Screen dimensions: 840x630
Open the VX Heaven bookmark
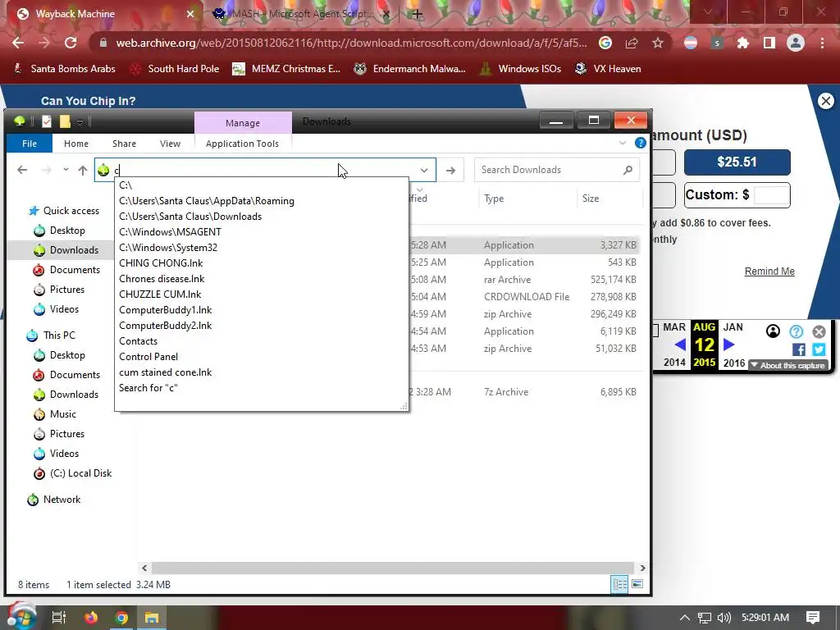[608, 69]
